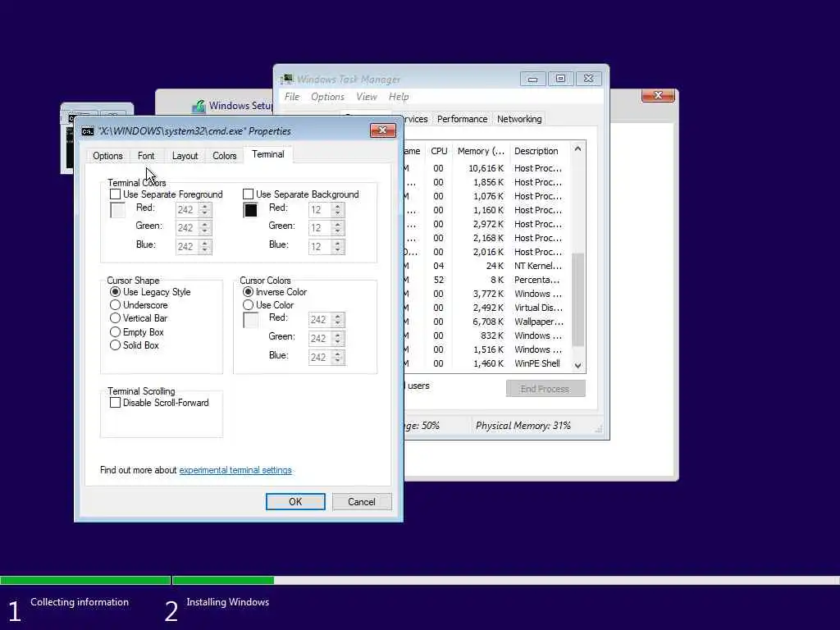Click the Task Manager title bar icon
This screenshot has height=630, width=840.
pos(287,80)
